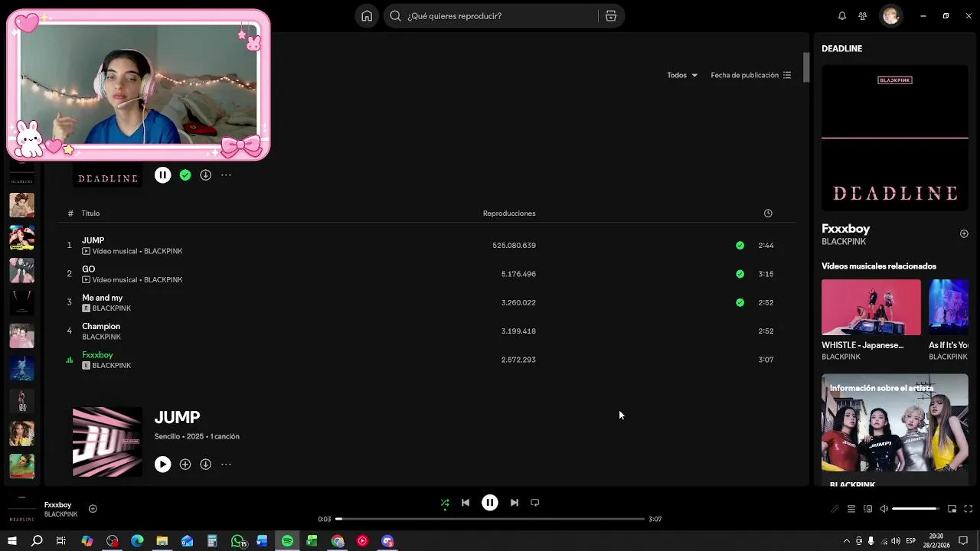The image size is (980, 551).
Task: Enter full screen mode
Action: [969, 509]
